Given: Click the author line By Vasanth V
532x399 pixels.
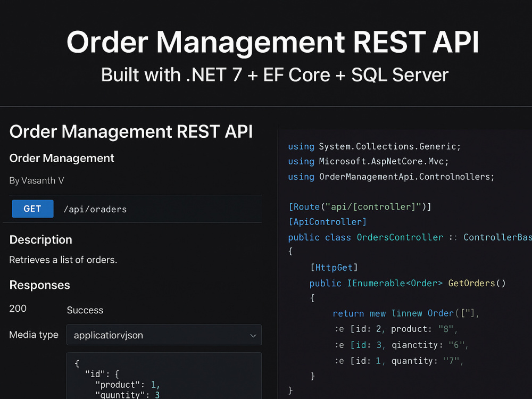Looking at the screenshot, I should pos(37,180).
